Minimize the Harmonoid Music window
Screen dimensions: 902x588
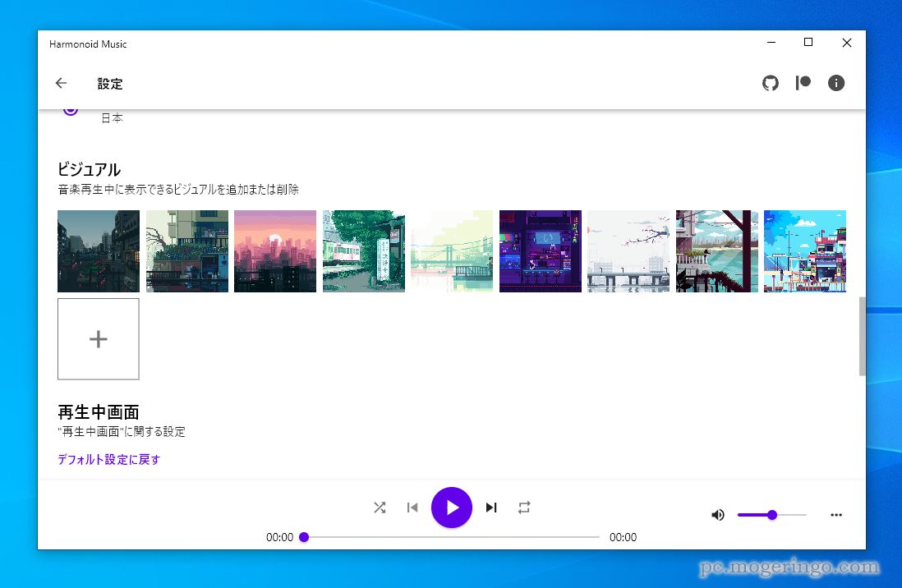tap(771, 43)
